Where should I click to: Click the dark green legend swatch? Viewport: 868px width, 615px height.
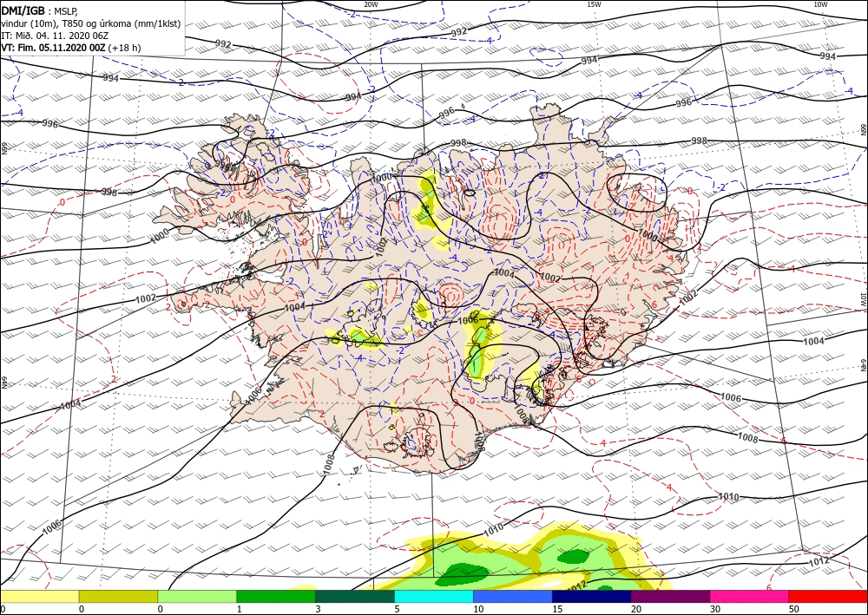[355, 596]
